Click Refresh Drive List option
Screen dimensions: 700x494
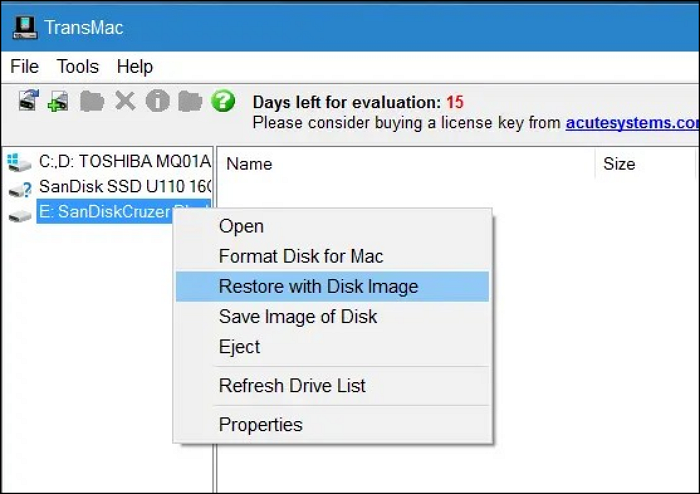click(292, 385)
